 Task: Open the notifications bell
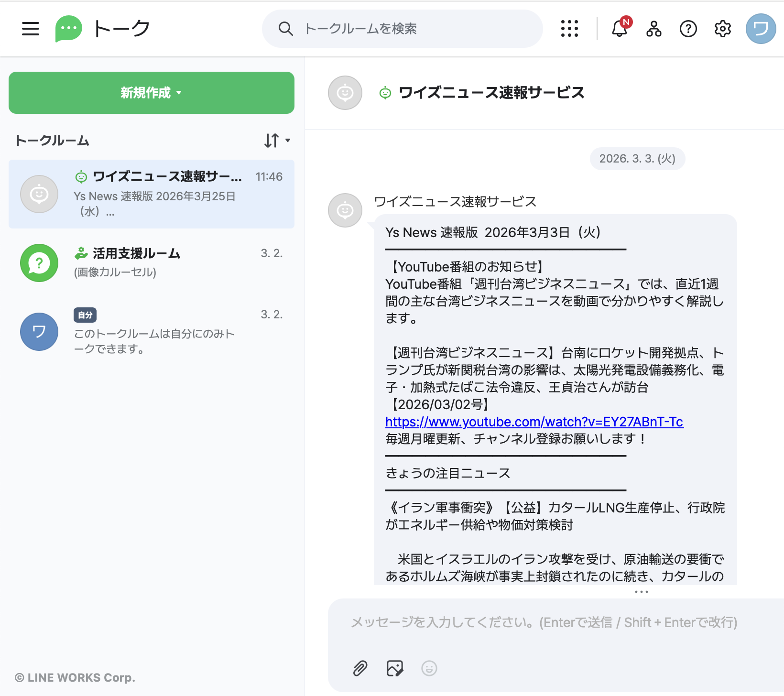tap(620, 29)
